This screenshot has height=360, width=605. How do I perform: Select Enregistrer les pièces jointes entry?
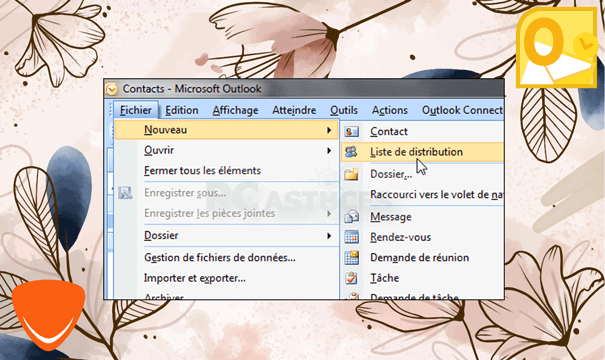[x=226, y=213]
